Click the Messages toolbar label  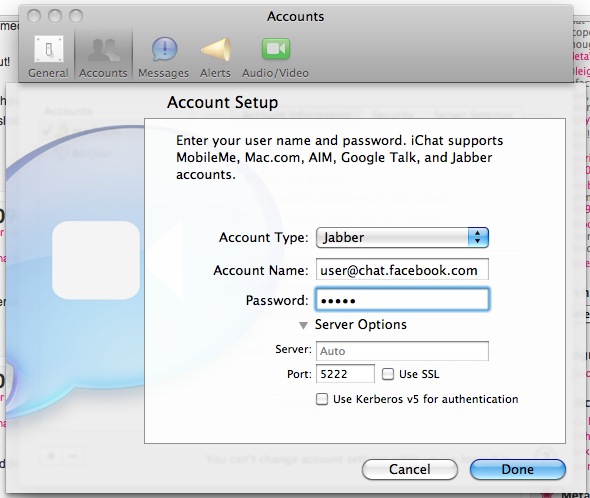pos(163,73)
